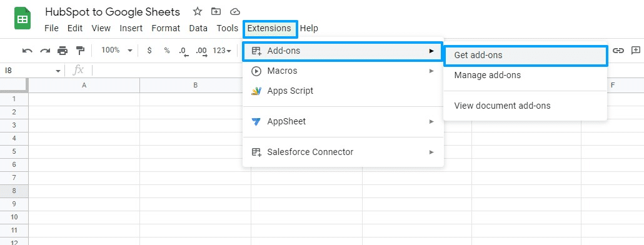Select Macros menu entry
The image size is (644, 245).
point(343,71)
